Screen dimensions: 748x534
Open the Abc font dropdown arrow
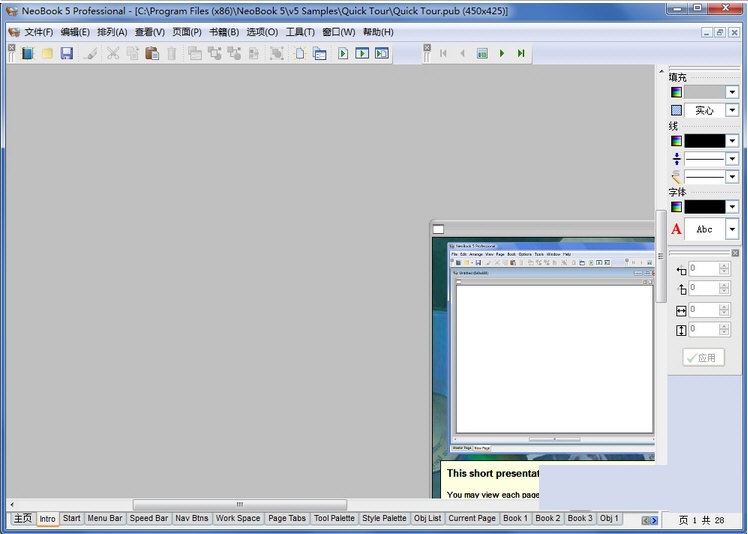[732, 229]
